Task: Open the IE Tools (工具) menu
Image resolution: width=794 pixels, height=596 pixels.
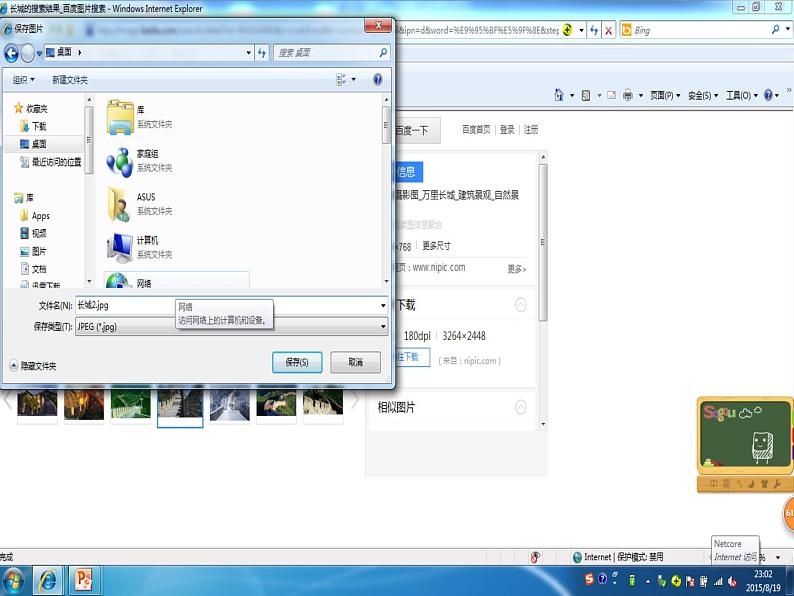Action: [x=742, y=95]
